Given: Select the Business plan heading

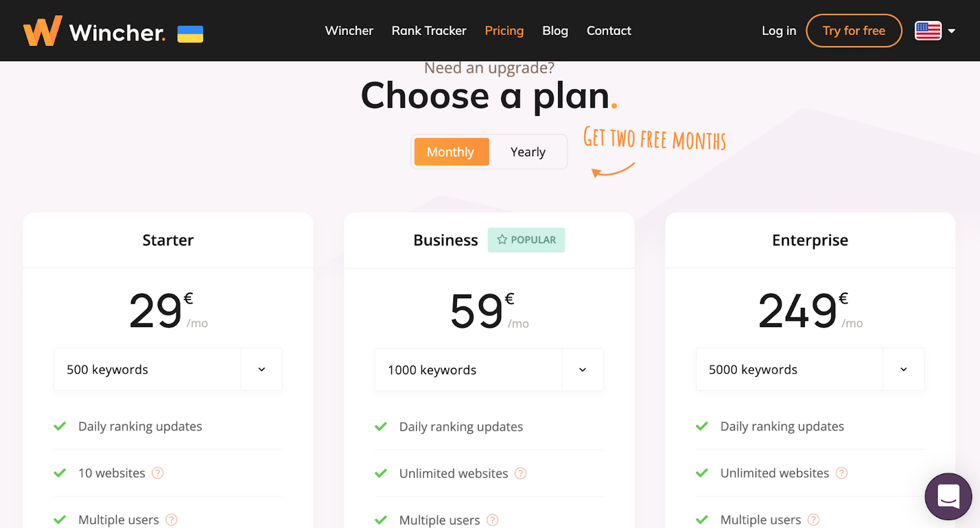Looking at the screenshot, I should pos(446,240).
